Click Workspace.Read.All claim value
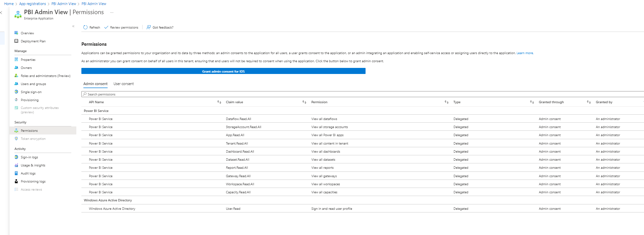Image resolution: width=644 pixels, height=235 pixels. point(240,184)
